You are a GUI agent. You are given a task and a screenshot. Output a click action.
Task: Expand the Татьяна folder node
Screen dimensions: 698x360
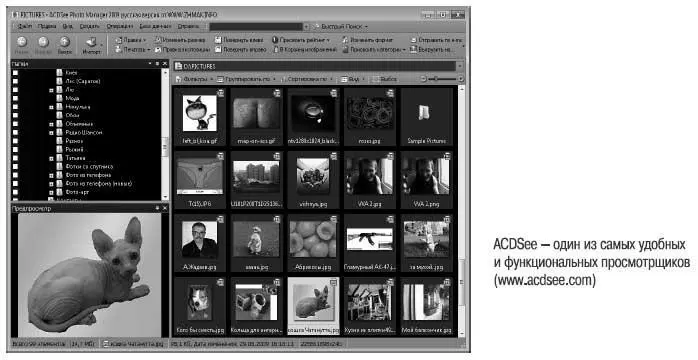51,158
